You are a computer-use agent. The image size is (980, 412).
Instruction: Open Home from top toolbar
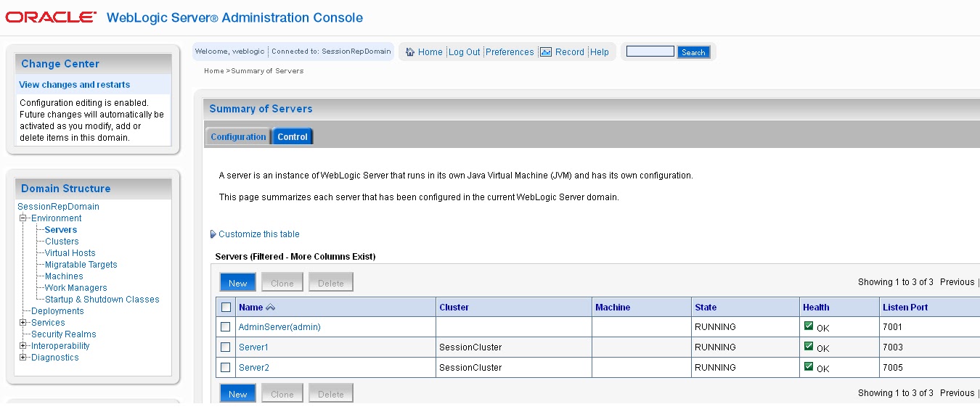point(430,52)
